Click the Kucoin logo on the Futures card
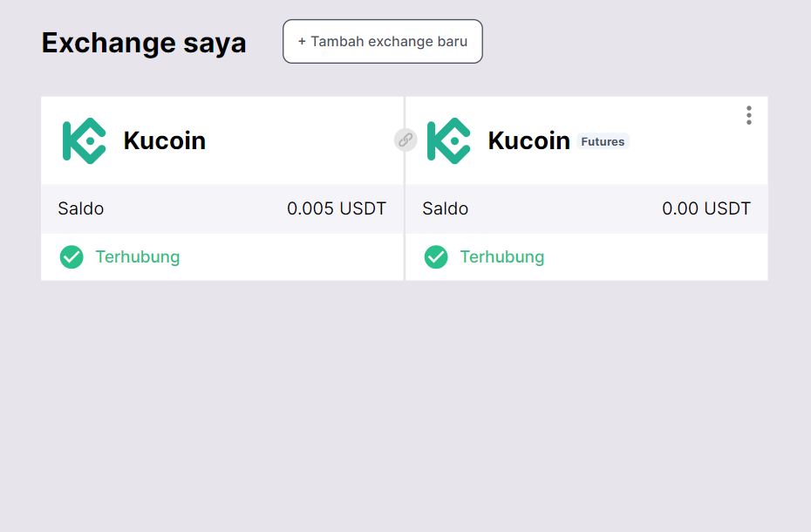Viewport: 811px width, 532px height. click(x=448, y=140)
